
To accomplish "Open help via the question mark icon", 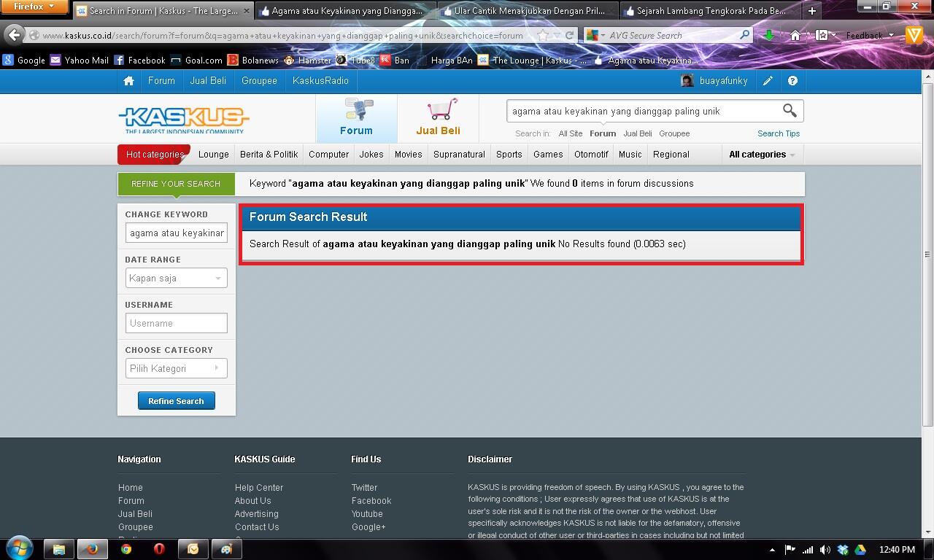I will [x=792, y=81].
